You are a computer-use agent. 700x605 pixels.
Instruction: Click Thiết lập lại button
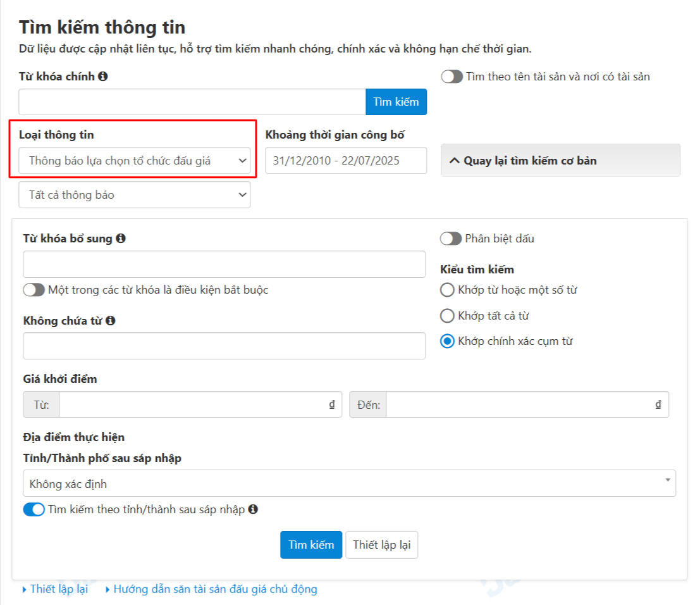382,545
